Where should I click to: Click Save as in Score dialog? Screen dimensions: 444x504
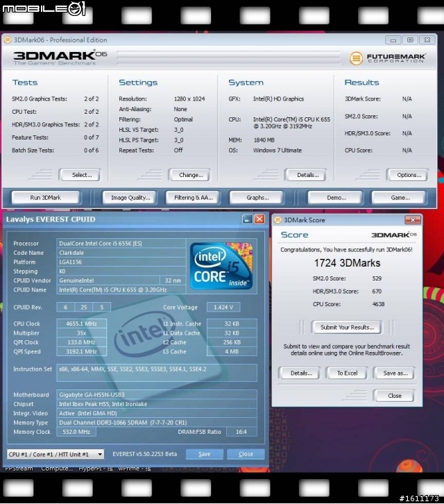(x=395, y=373)
